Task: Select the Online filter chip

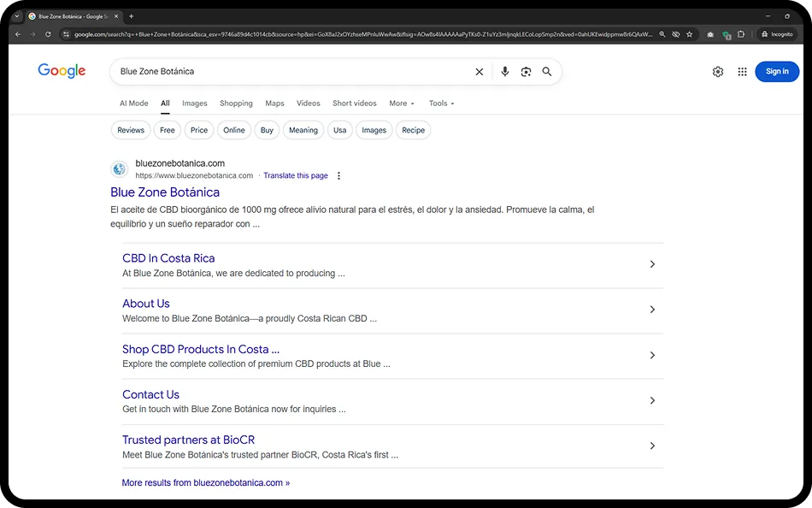Action: pyautogui.click(x=234, y=130)
